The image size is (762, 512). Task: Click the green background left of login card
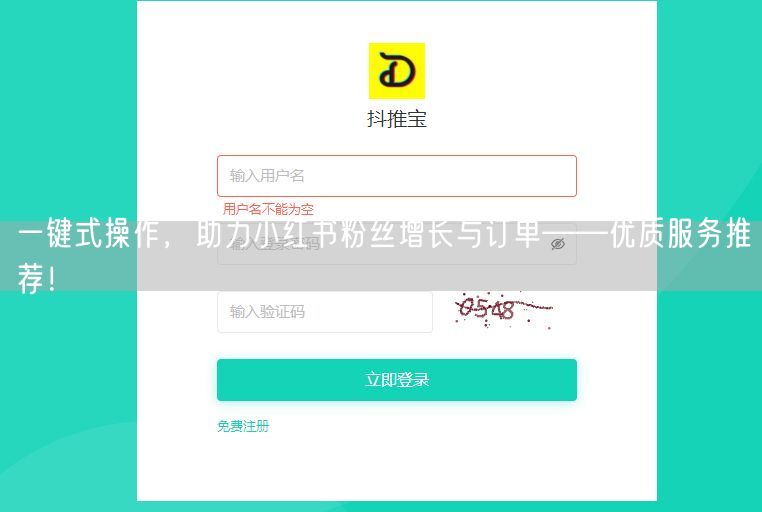point(68,121)
